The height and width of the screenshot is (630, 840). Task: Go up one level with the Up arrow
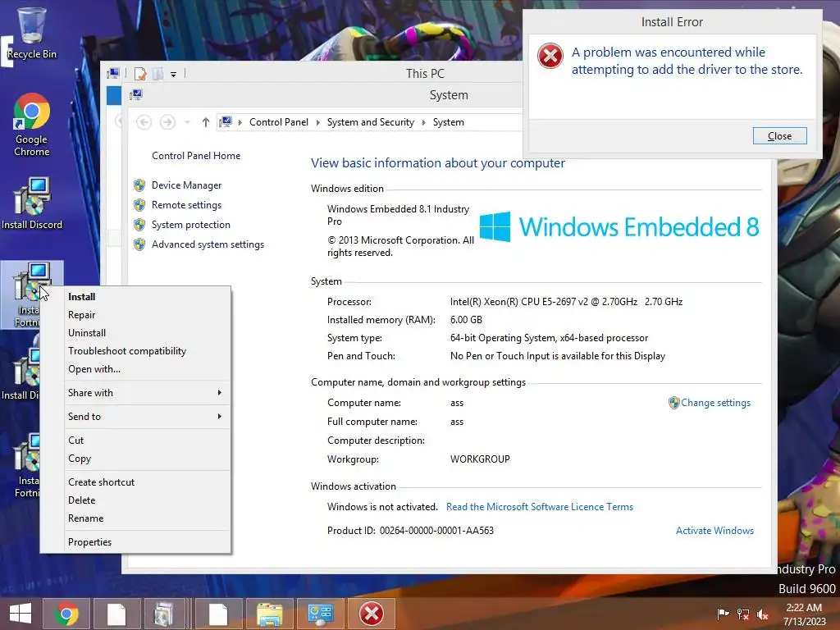(x=205, y=122)
